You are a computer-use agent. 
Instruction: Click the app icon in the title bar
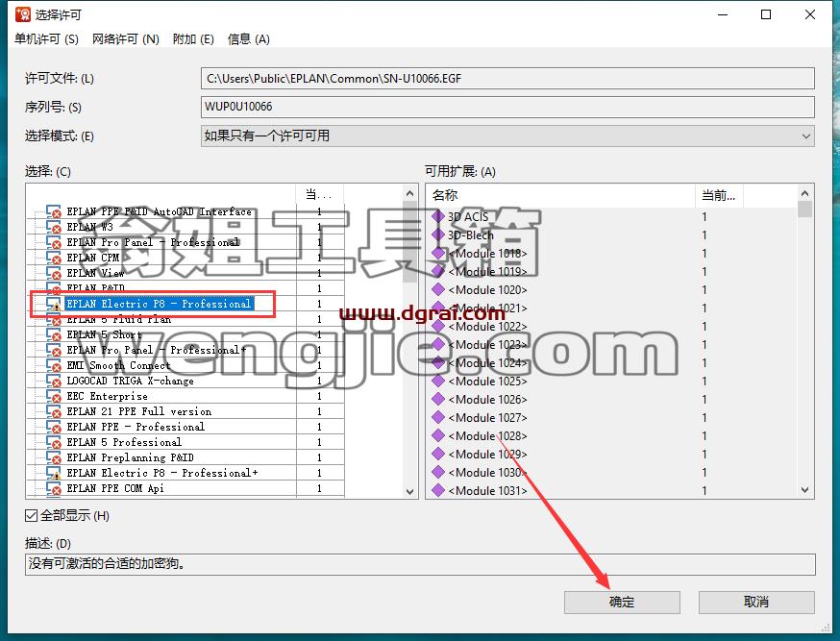coord(22,14)
